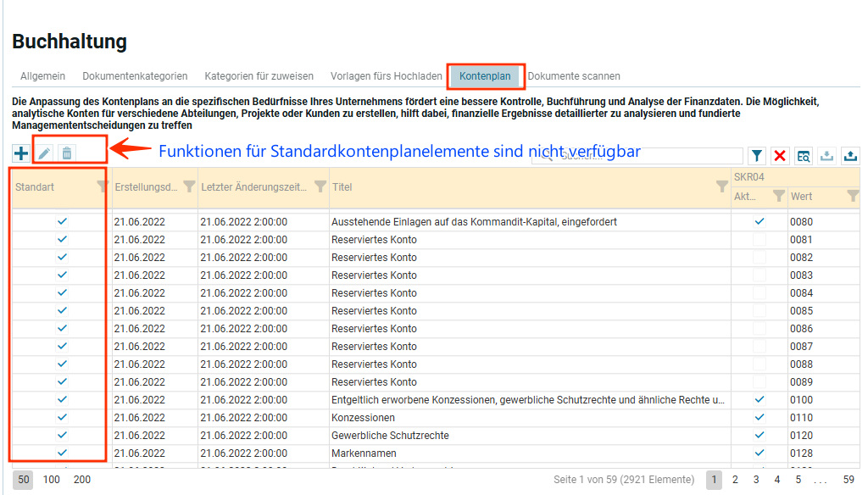The width and height of the screenshot is (868, 495).
Task: Jump to page 3 in pagination
Action: point(756,480)
